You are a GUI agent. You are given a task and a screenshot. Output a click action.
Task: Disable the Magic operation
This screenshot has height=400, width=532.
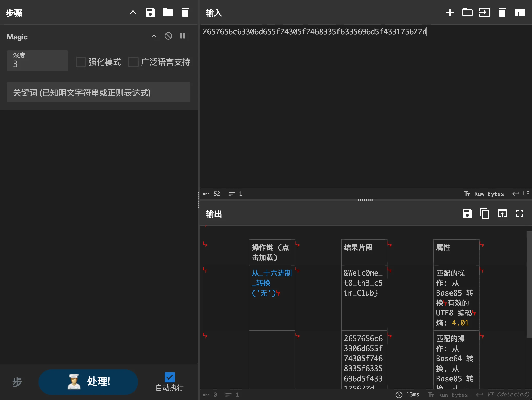point(168,36)
